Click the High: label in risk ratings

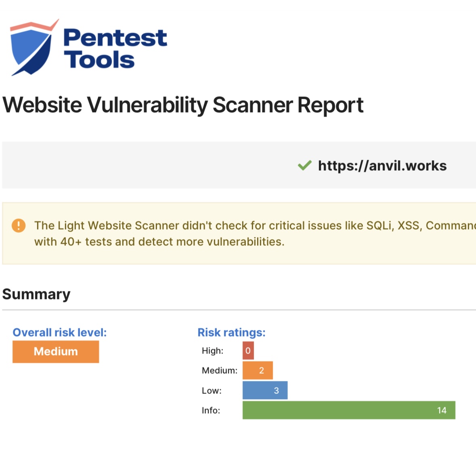212,351
